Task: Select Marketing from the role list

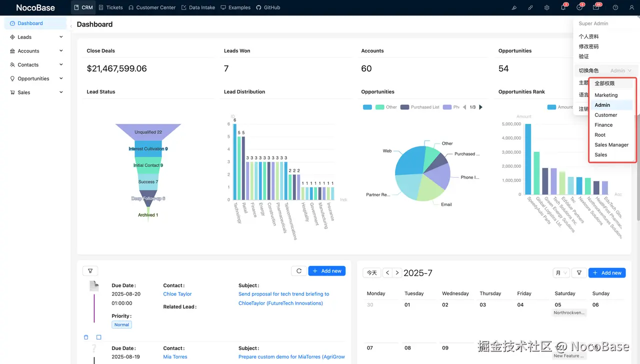Action: click(x=606, y=95)
